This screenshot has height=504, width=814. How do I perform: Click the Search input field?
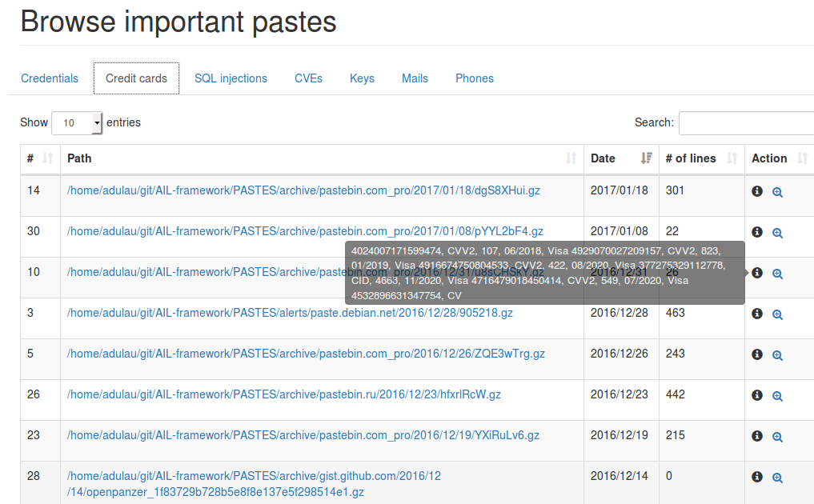746,123
